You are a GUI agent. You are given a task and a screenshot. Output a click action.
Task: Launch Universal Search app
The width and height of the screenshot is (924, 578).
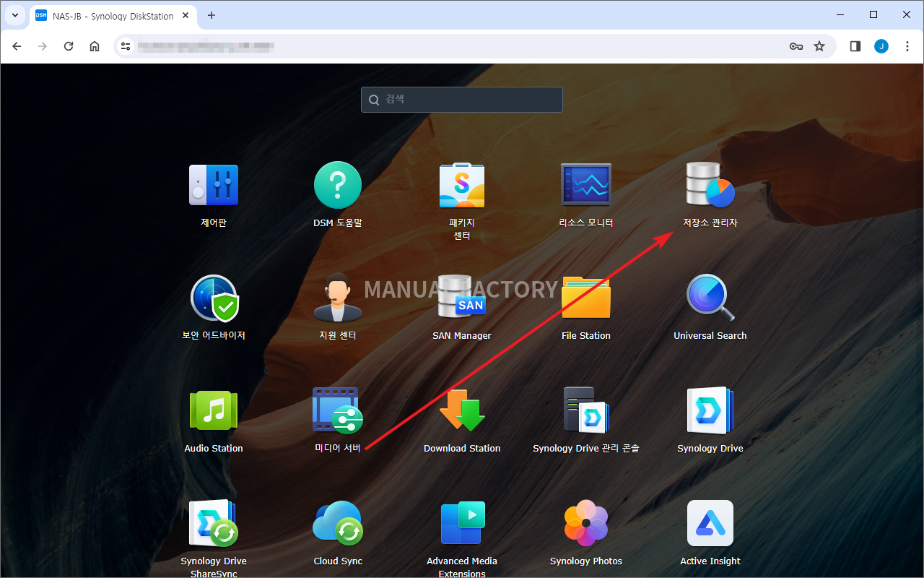tap(710, 298)
